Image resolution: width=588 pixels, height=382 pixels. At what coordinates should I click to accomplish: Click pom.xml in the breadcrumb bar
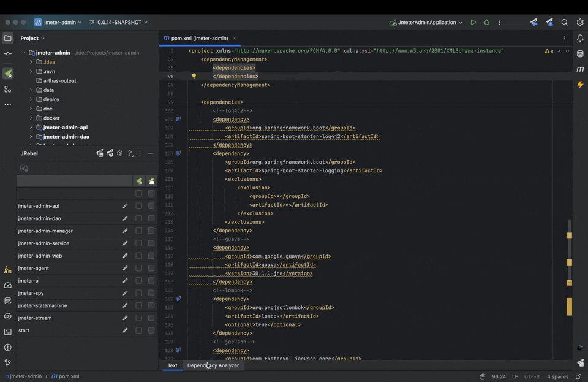tap(66, 376)
